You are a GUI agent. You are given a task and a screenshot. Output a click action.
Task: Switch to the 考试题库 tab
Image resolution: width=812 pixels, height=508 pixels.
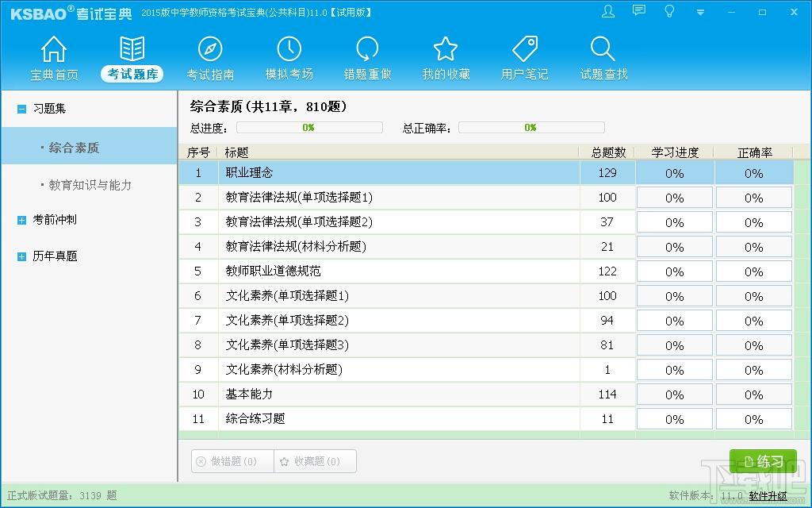(131, 56)
